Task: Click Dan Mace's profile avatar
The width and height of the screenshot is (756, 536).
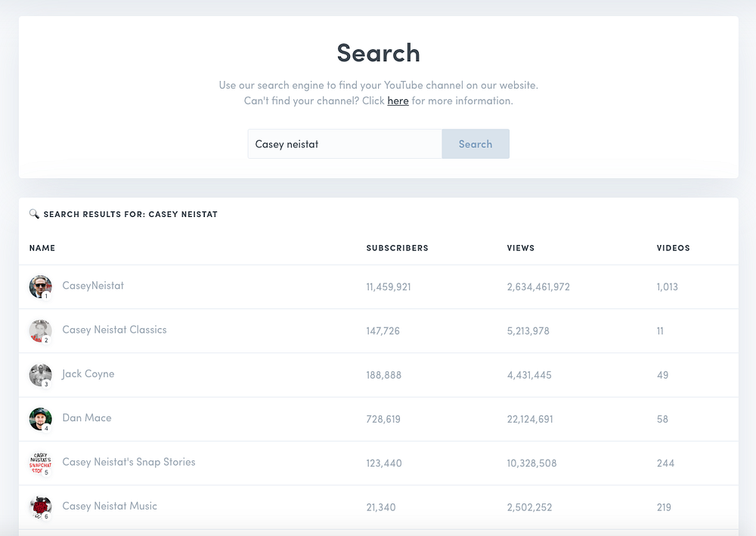Action: 40,419
